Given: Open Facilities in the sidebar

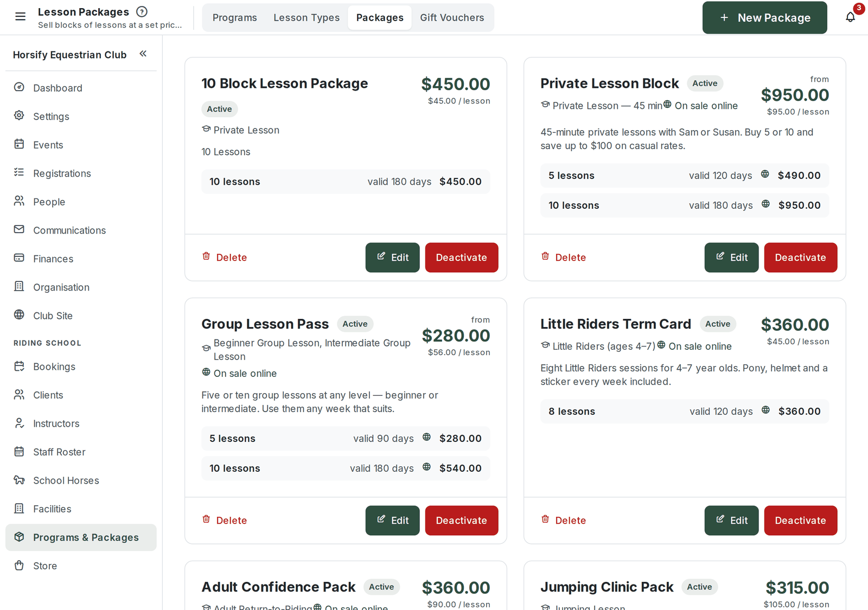Looking at the screenshot, I should pyautogui.click(x=81, y=509).
